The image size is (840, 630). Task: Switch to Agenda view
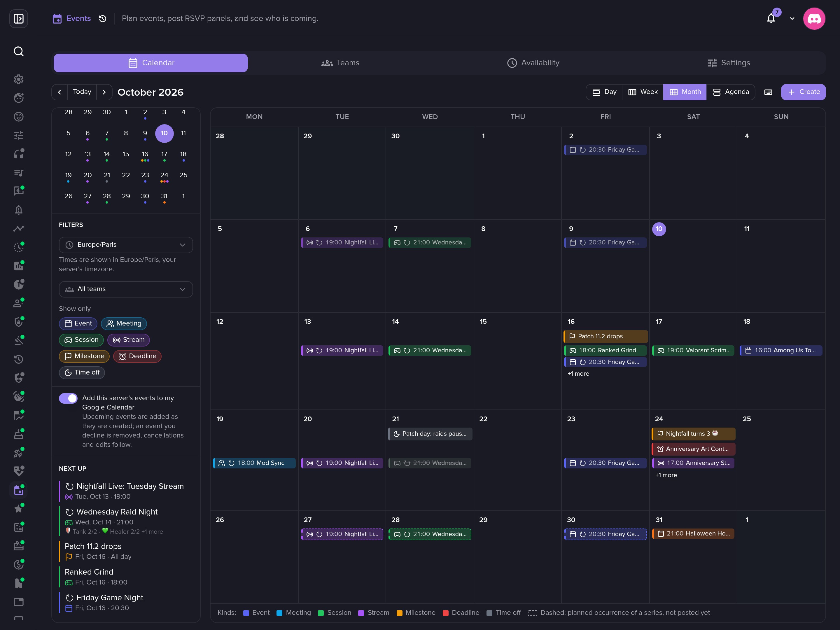(x=731, y=92)
